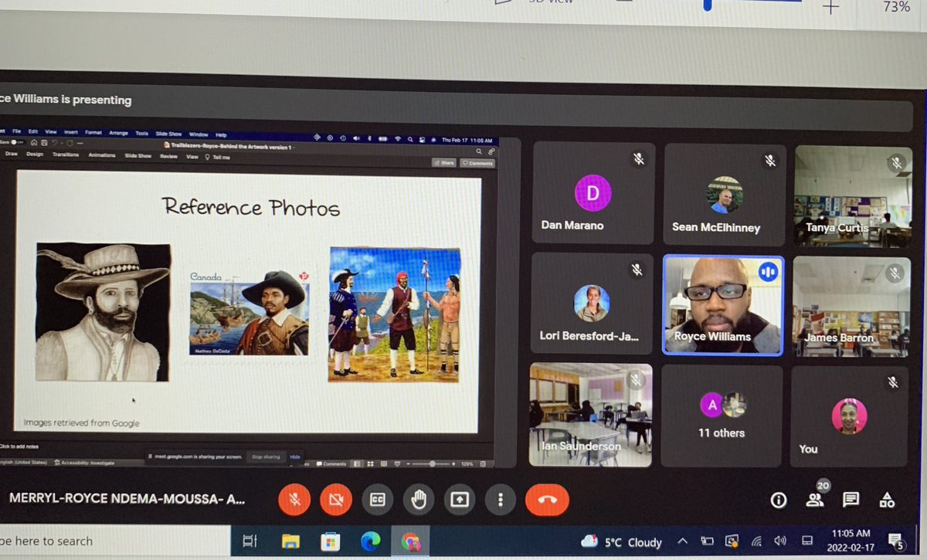Screen dimensions: 927x560
Task: Open Arrange menu in shared PowerPoint
Action: (118, 133)
